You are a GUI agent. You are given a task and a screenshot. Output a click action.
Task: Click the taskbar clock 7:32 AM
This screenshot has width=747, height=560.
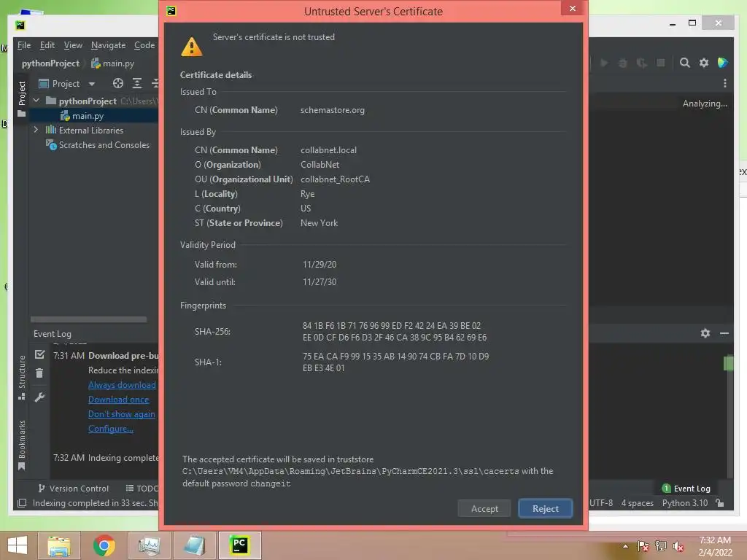(x=715, y=540)
